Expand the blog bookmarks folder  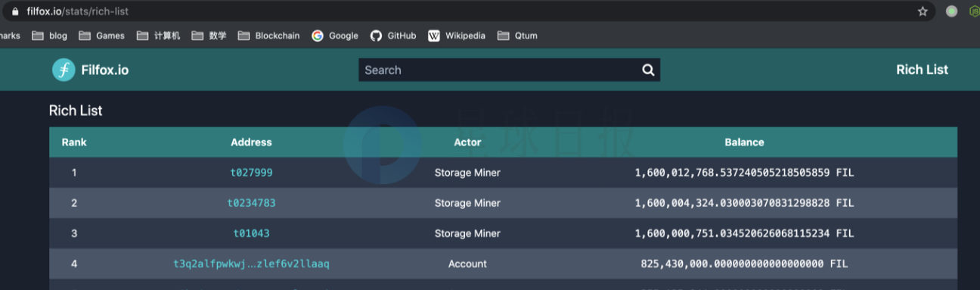coord(49,36)
